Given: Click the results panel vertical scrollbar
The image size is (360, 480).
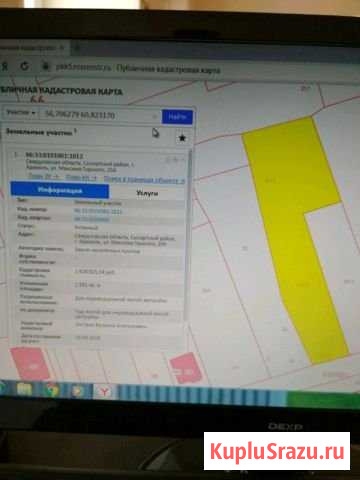Looking at the screenshot, I should coord(190,233).
